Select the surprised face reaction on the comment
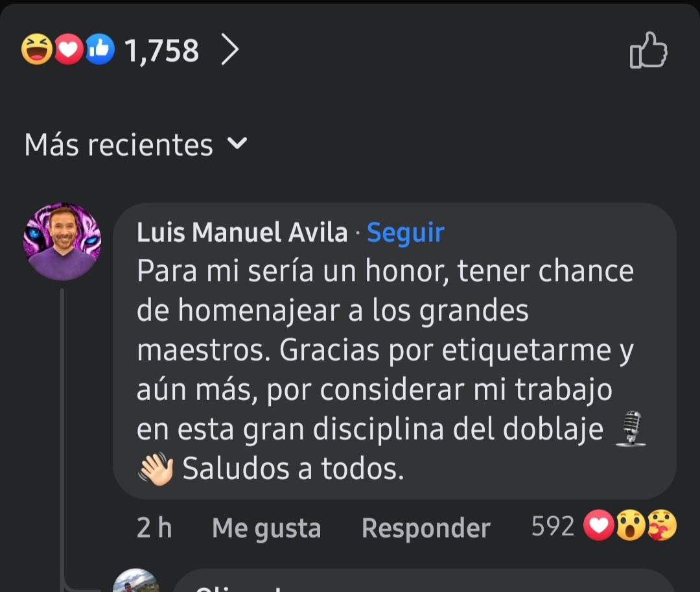The image size is (700, 592). 631,527
